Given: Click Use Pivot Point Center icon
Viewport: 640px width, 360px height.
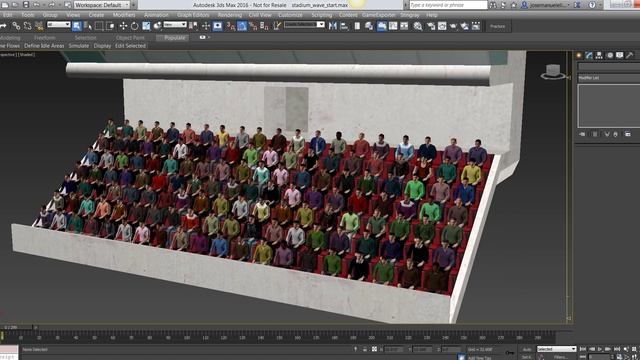Looking at the screenshot, I should point(193,26).
